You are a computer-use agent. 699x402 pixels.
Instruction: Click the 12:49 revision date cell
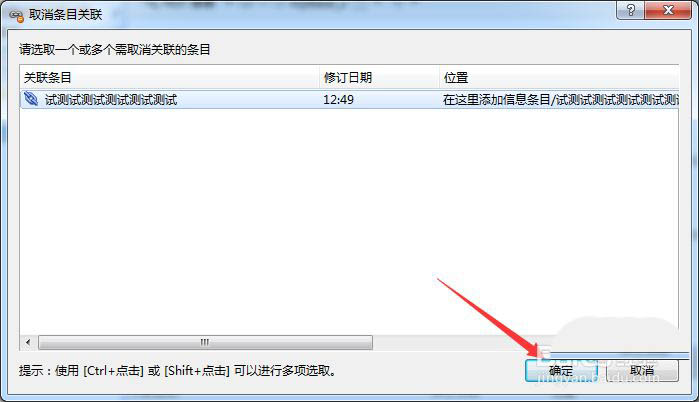click(338, 99)
